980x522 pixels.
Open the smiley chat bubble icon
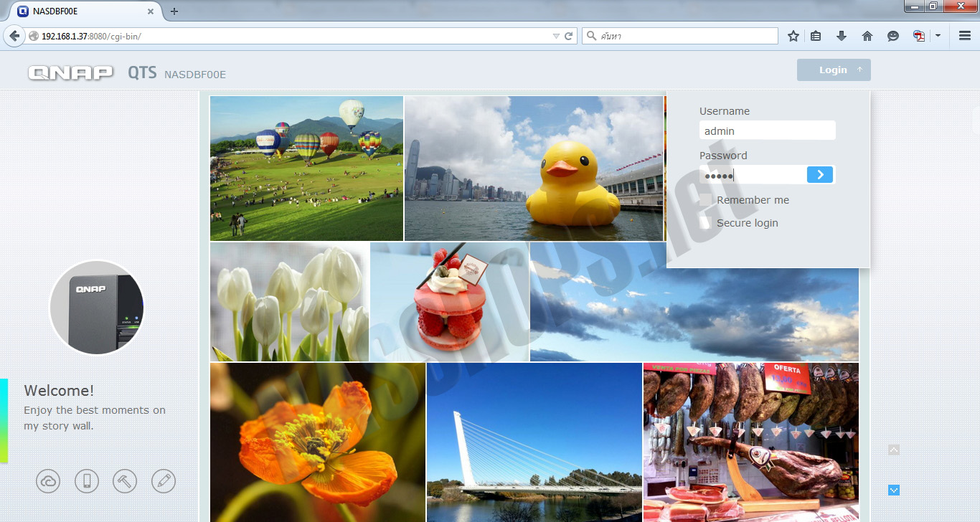click(893, 36)
